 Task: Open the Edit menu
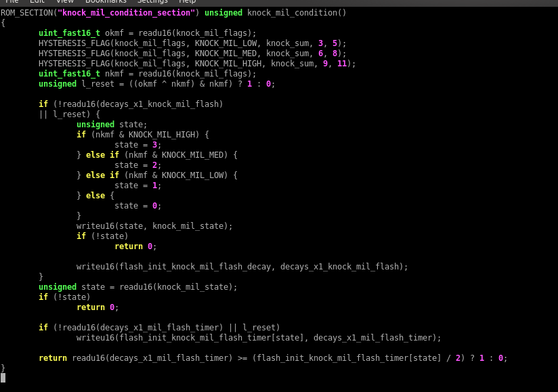pyautogui.click(x=37, y=2)
